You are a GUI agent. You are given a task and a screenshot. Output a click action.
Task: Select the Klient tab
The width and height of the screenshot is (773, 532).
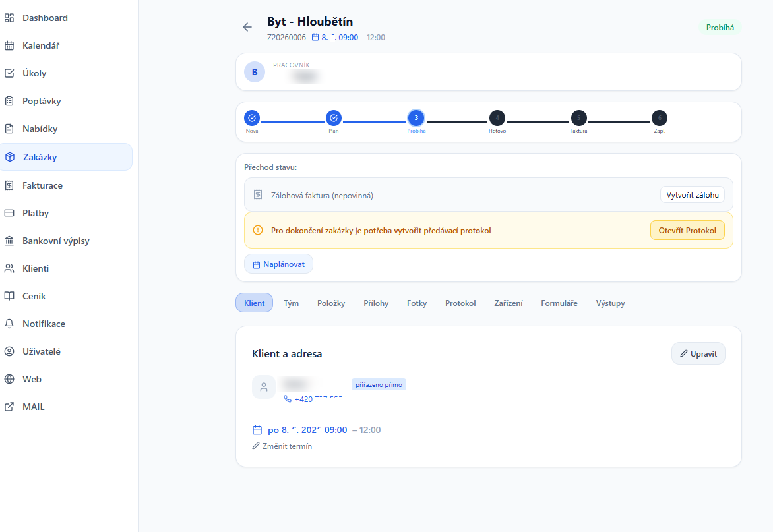tap(255, 303)
